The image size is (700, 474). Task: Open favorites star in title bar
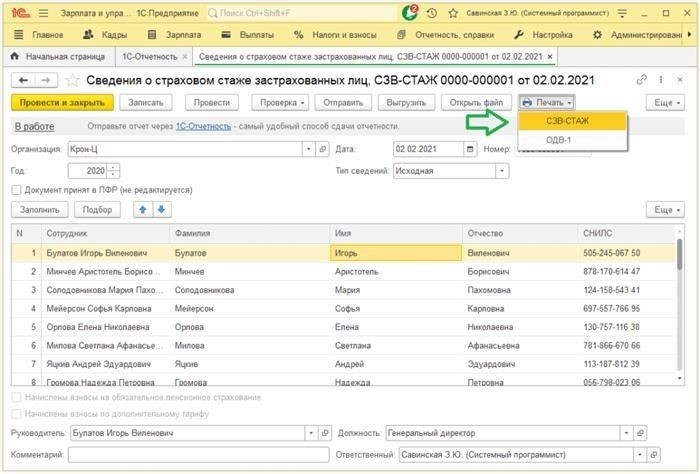[x=453, y=13]
